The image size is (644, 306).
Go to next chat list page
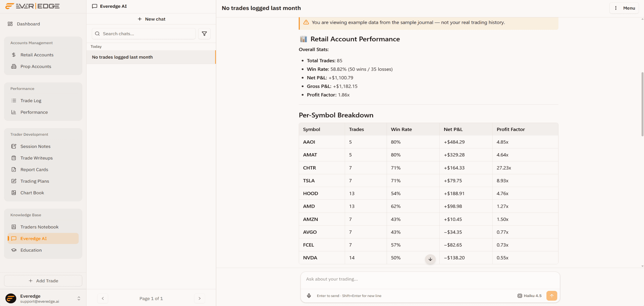pyautogui.click(x=200, y=298)
